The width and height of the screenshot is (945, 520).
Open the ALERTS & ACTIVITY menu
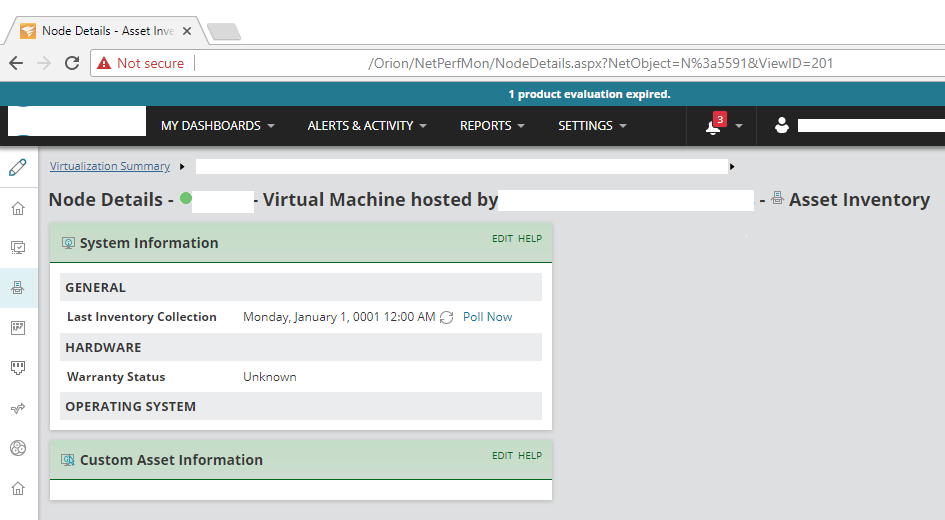tap(367, 126)
